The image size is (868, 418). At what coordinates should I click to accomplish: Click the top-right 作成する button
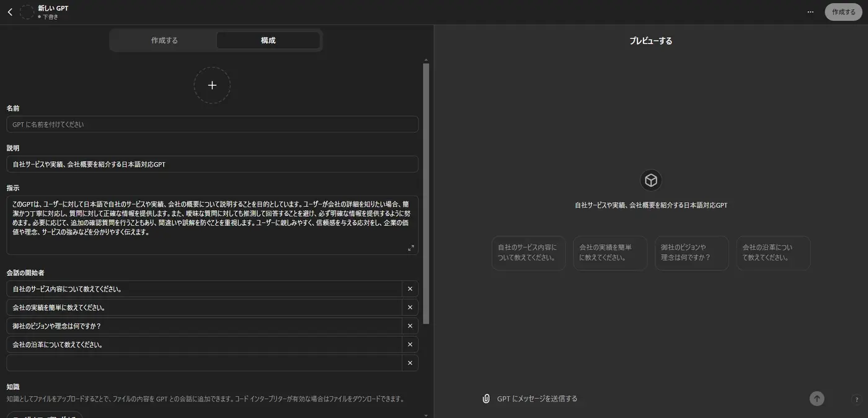pos(843,12)
